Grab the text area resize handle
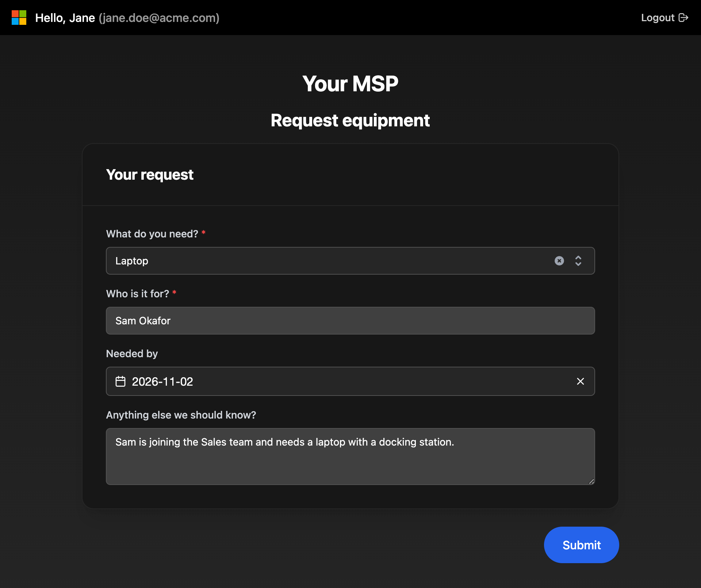 point(591,481)
